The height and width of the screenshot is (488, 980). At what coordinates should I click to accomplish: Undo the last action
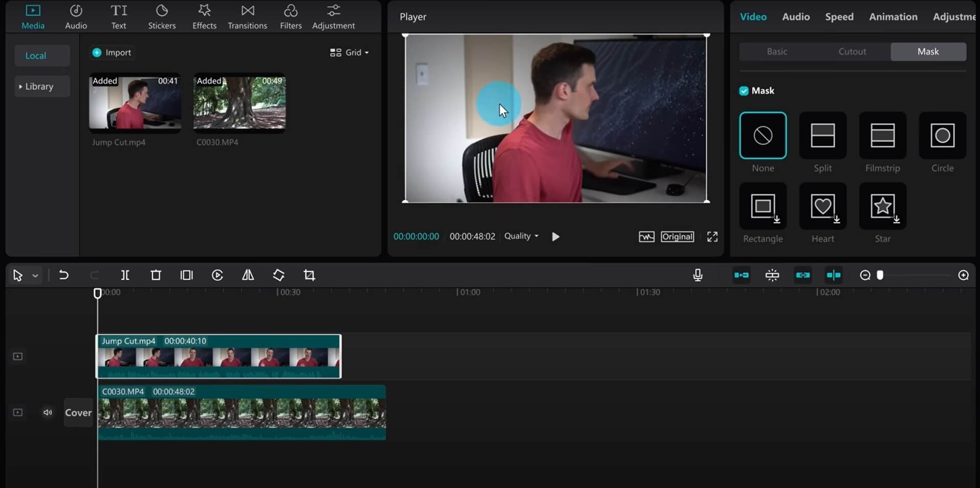point(63,275)
